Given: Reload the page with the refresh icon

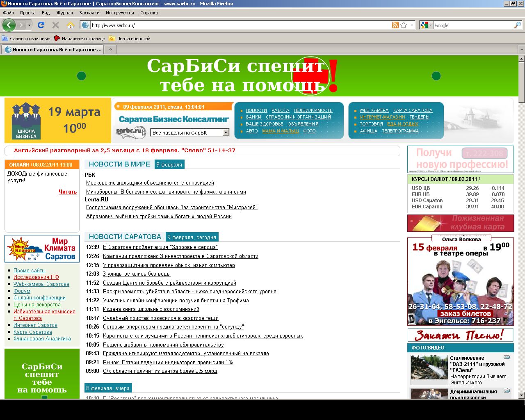Looking at the screenshot, I should tap(41, 25).
